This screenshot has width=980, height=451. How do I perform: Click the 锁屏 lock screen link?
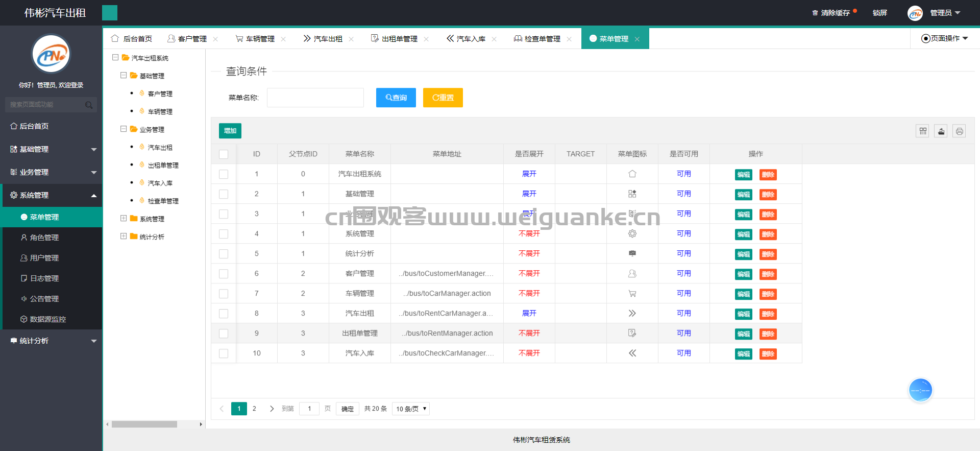point(880,13)
